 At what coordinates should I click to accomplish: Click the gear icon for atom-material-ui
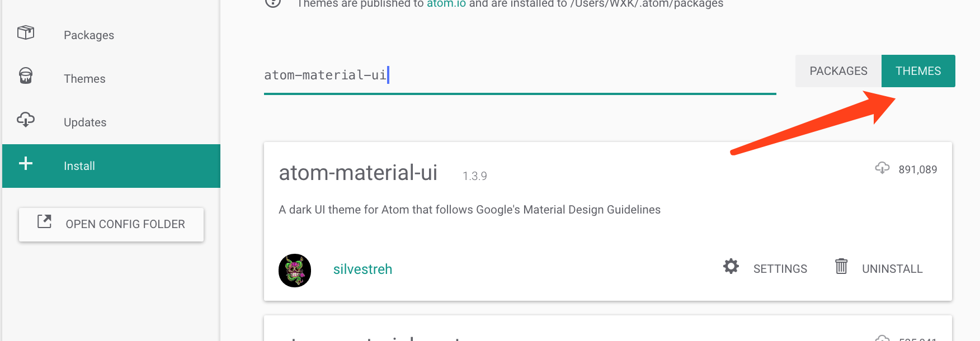(x=731, y=267)
